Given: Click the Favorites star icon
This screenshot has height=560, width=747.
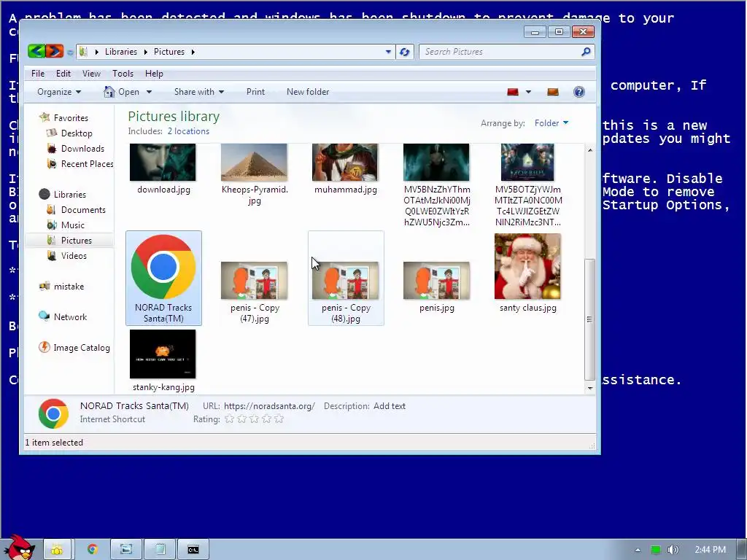Looking at the screenshot, I should (44, 117).
